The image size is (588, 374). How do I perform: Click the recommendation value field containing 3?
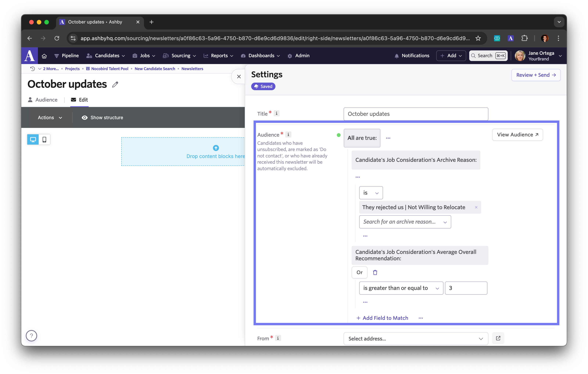(x=466, y=288)
